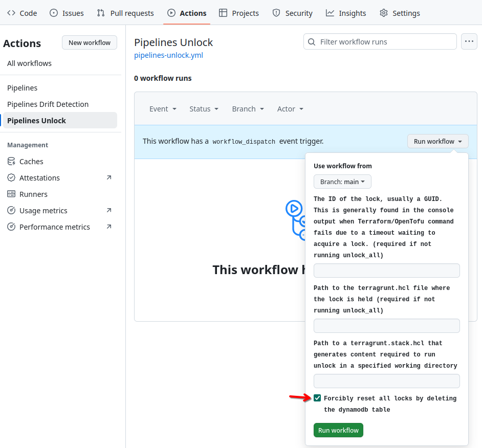Uncheck Forcibly reset all locks checkbox

318,398
